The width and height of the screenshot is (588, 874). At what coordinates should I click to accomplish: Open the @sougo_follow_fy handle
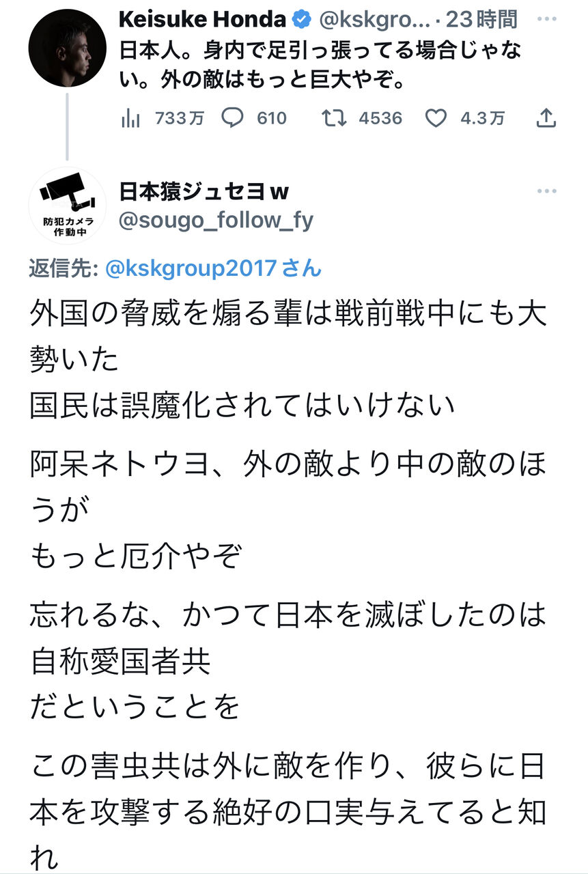[x=216, y=220]
